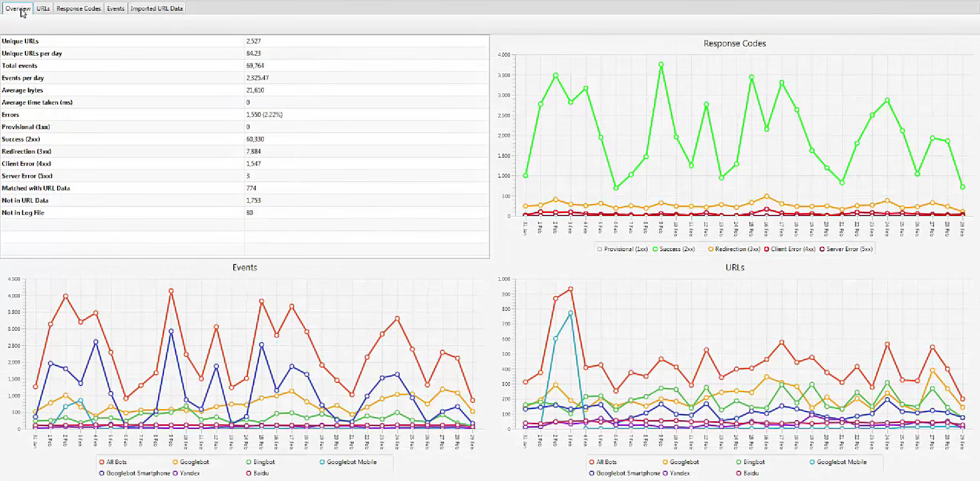This screenshot has width=980, height=481.
Task: Click the Googlebot Smartphone color marker
Action: point(102,473)
